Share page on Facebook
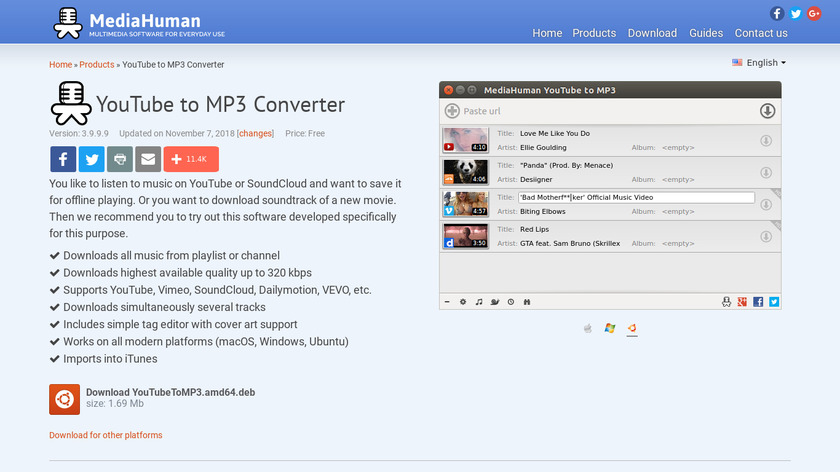The image size is (840, 472). 63,159
